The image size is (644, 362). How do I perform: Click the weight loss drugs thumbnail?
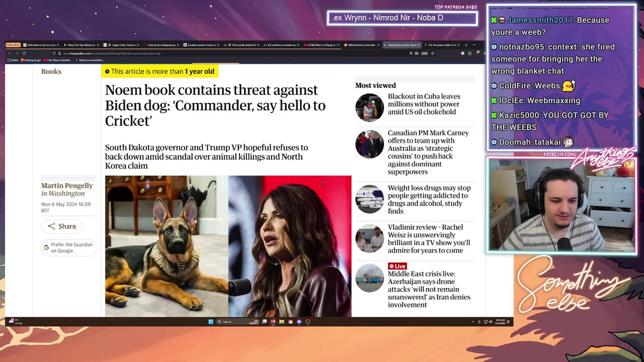pyautogui.click(x=369, y=199)
